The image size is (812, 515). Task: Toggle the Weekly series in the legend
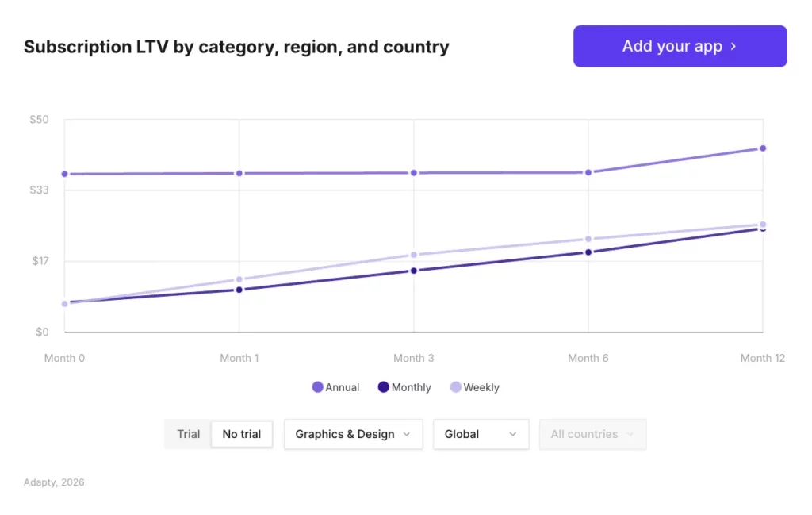pos(474,387)
